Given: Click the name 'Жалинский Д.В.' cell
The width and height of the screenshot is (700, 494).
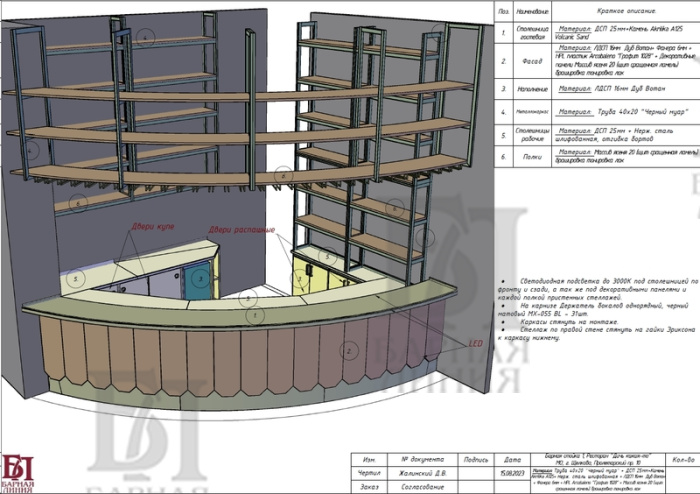Looking at the screenshot, I should pyautogui.click(x=422, y=473).
